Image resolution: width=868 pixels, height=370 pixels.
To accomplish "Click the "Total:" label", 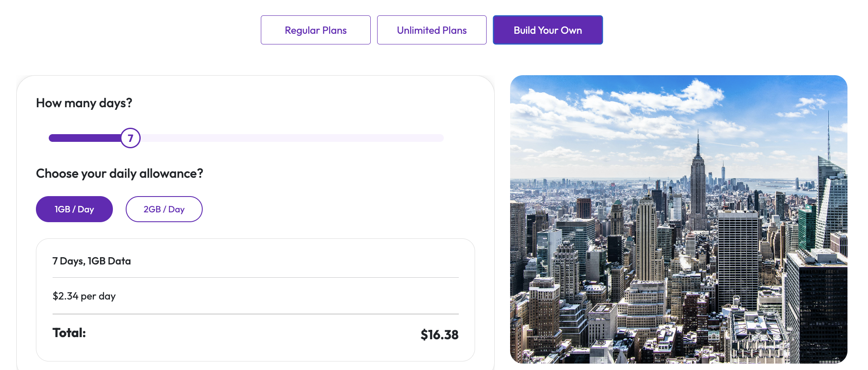I will [69, 333].
